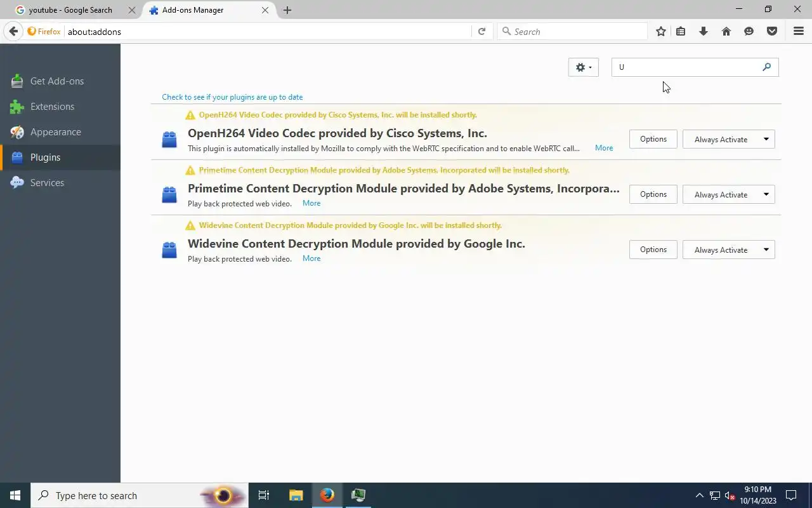Select the Widevine Content Decryption Module title
The width and height of the screenshot is (812, 508).
[357, 244]
